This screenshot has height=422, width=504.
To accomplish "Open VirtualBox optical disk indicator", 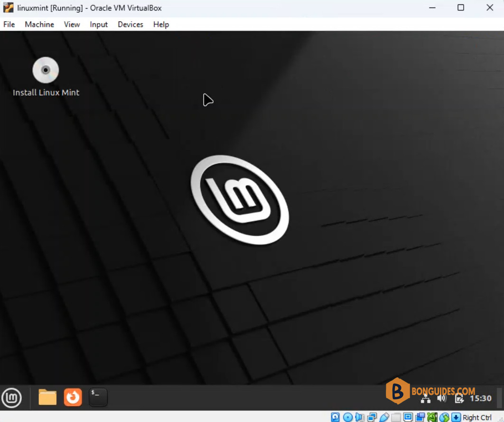I will point(348,417).
